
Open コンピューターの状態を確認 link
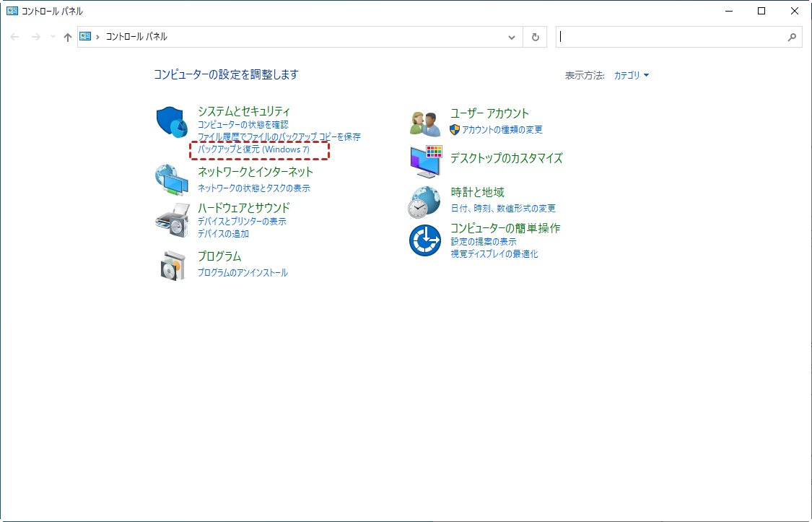tap(243, 125)
